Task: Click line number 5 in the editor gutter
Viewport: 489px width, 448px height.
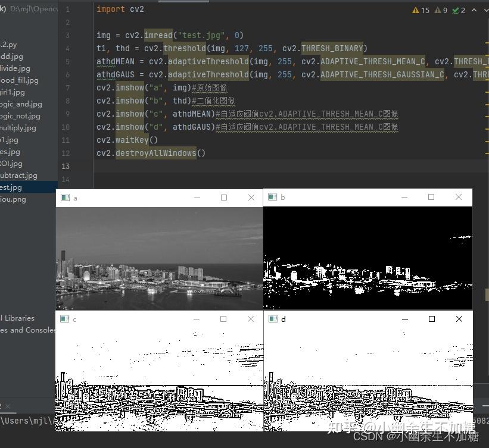Action: [x=67, y=61]
